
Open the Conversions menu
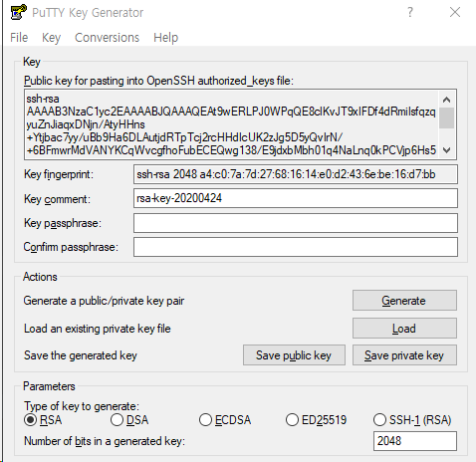[x=107, y=38]
